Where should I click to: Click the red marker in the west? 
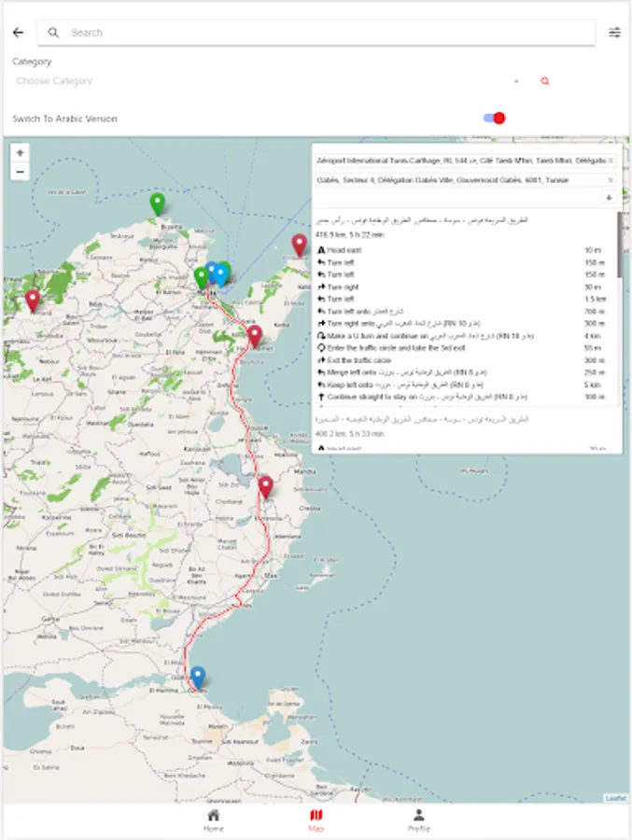point(33,301)
